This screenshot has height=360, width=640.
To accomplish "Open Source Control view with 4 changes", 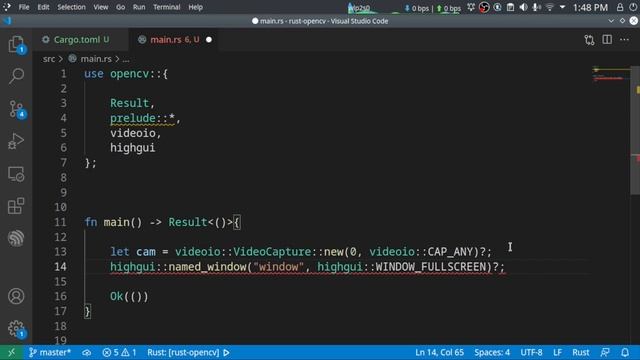I will click(x=16, y=109).
